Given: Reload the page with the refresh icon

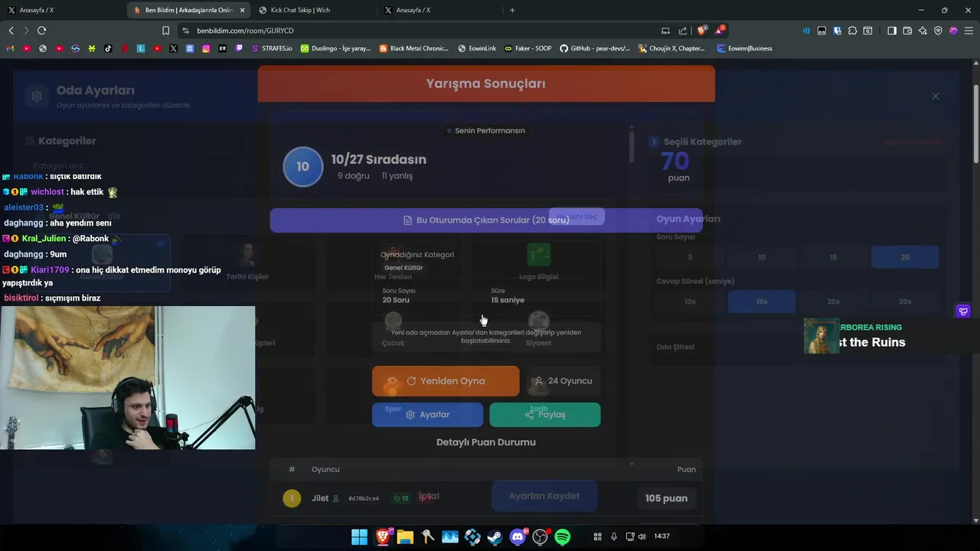Looking at the screenshot, I should tap(41, 31).
